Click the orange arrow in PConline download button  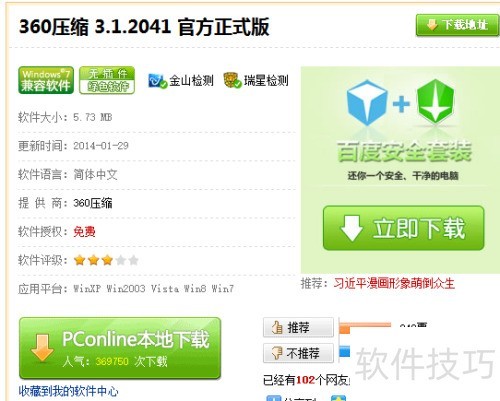(x=42, y=348)
